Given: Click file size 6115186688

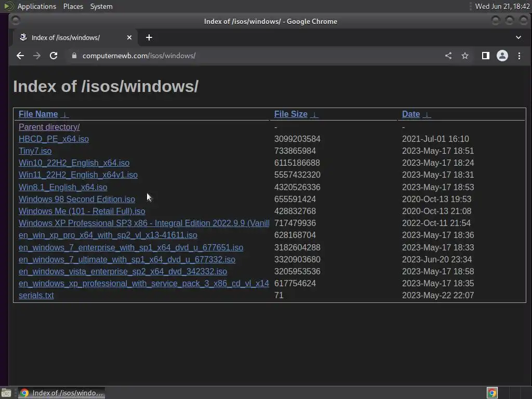Looking at the screenshot, I should coord(297,163).
